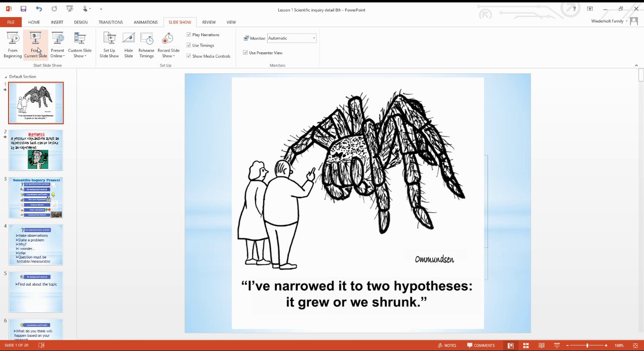This screenshot has height=351, width=644.
Task: Open PowerPoint Help question mark
Action: pos(574,9)
